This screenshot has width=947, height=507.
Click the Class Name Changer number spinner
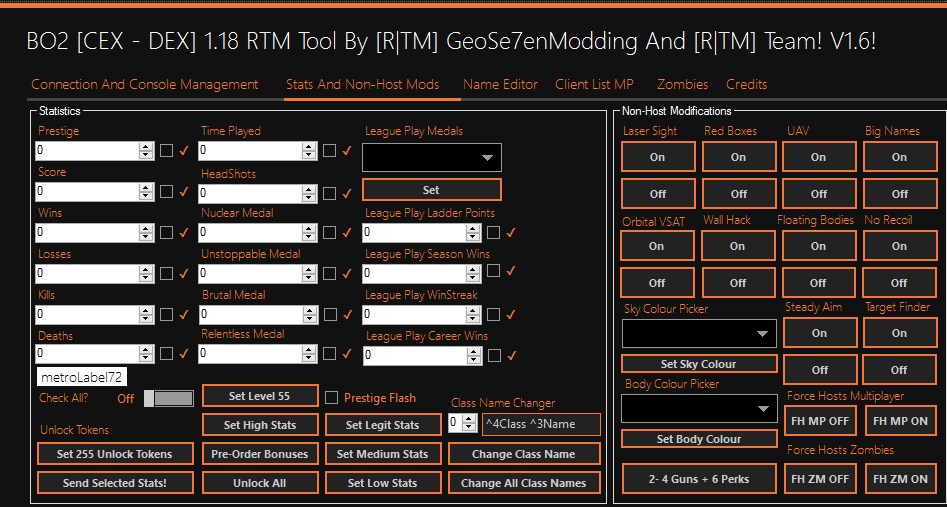[x=469, y=423]
